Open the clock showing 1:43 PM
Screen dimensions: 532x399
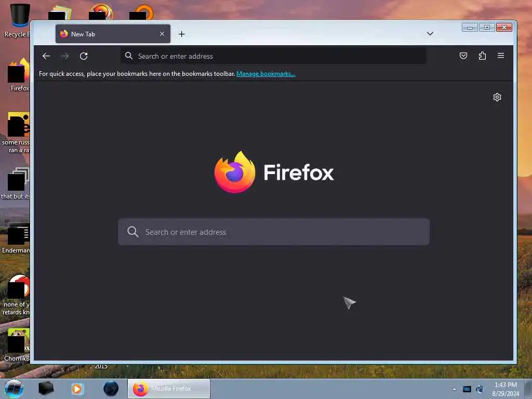[x=506, y=389]
